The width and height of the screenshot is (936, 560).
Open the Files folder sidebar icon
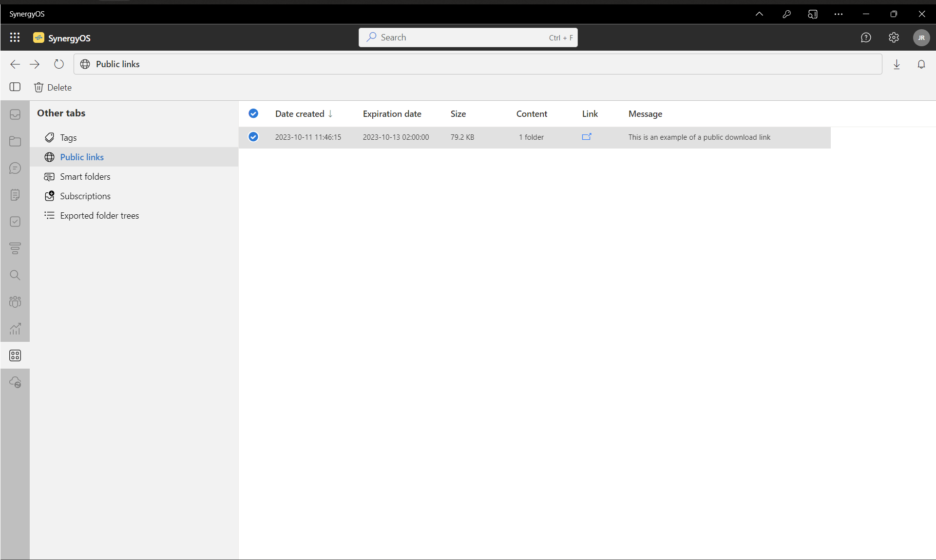[x=15, y=141]
